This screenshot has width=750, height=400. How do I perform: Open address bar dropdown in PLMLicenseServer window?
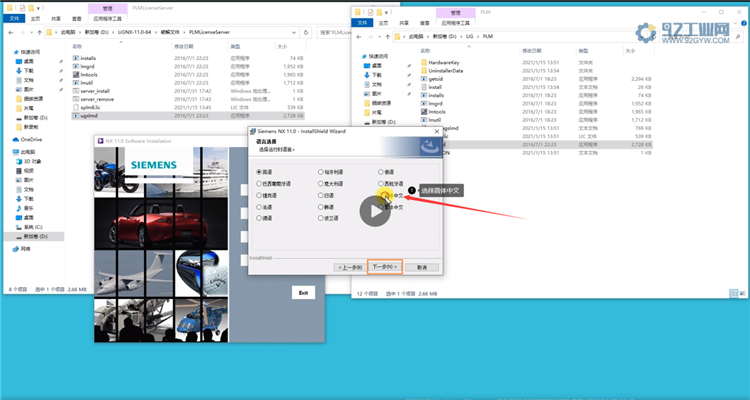(294, 33)
